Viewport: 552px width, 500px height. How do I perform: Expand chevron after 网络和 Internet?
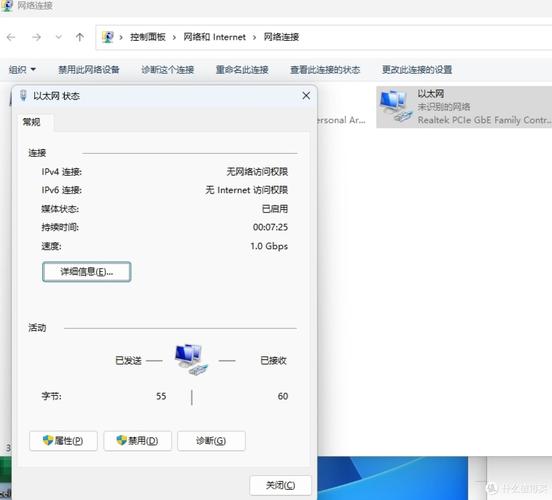coord(254,37)
